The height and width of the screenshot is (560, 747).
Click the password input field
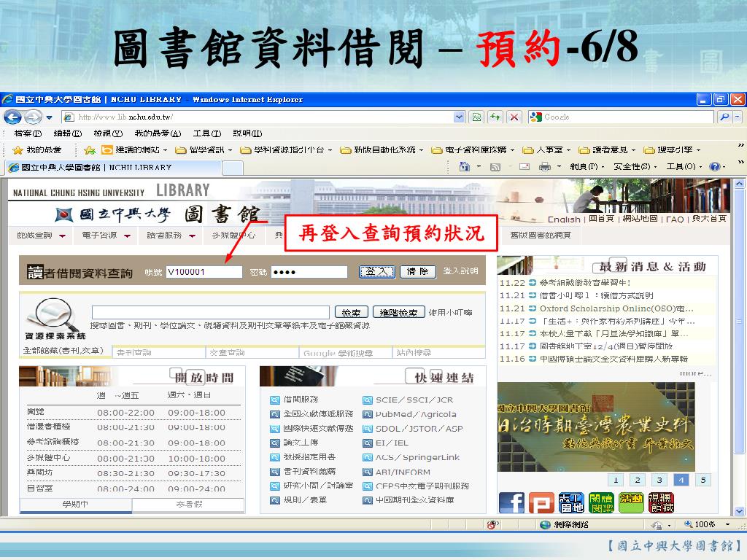coord(309,272)
